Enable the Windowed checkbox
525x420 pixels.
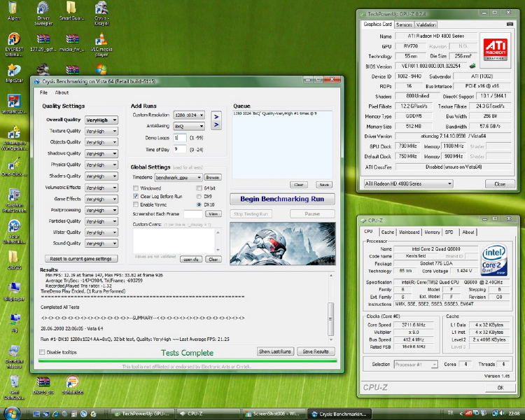[136, 188]
